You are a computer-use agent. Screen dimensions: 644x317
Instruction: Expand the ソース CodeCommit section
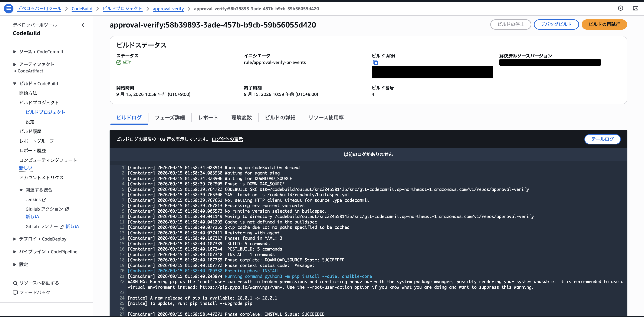click(14, 52)
